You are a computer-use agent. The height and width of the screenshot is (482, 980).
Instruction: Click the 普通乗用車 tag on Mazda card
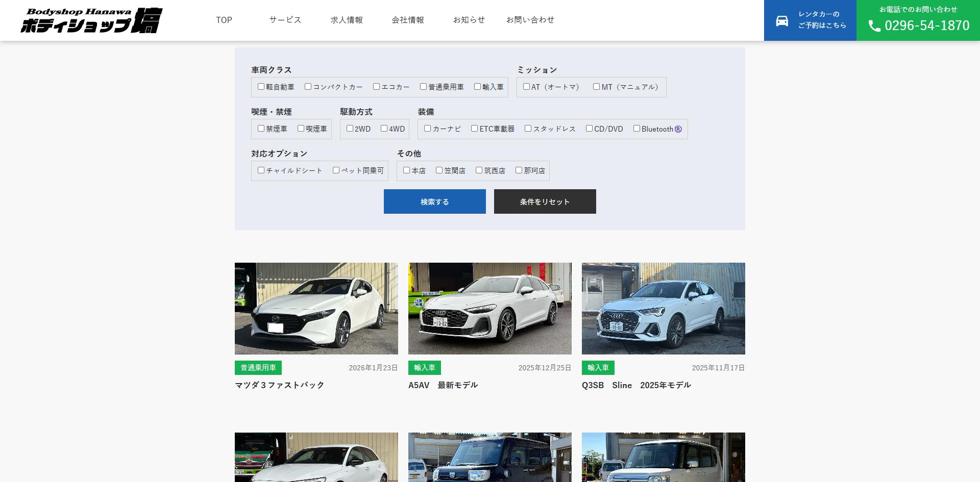258,368
